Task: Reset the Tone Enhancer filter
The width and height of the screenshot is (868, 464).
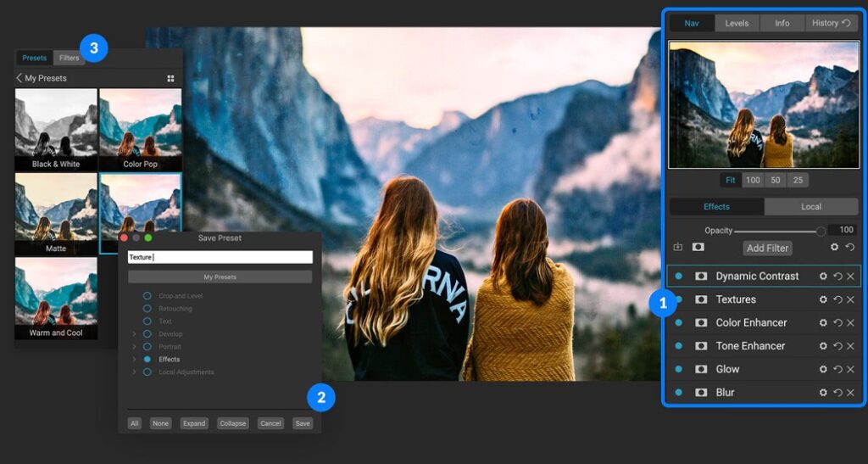Action: (837, 346)
